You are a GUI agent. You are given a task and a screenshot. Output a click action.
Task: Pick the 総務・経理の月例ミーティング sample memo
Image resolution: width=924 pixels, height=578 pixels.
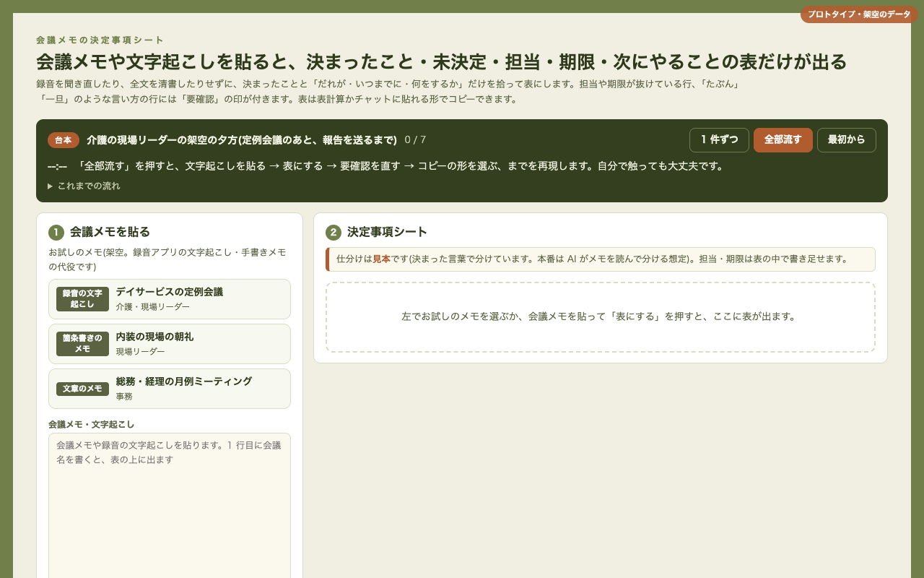170,389
